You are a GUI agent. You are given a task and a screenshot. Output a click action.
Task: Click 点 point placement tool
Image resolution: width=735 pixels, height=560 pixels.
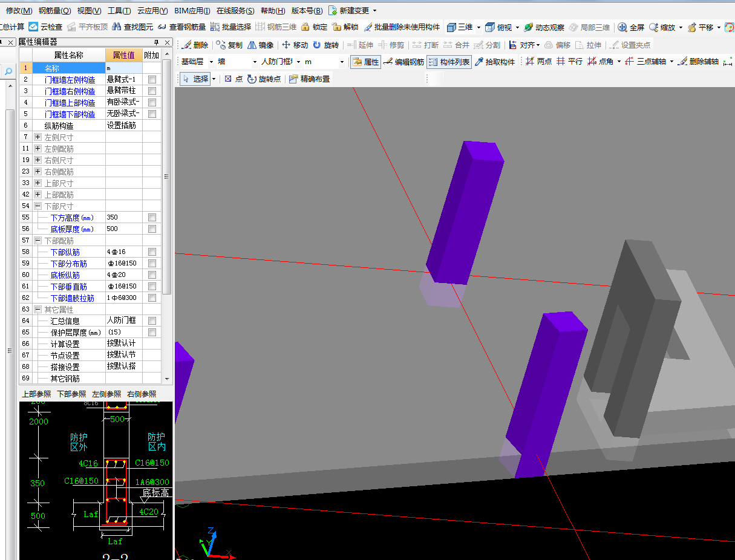click(x=233, y=79)
